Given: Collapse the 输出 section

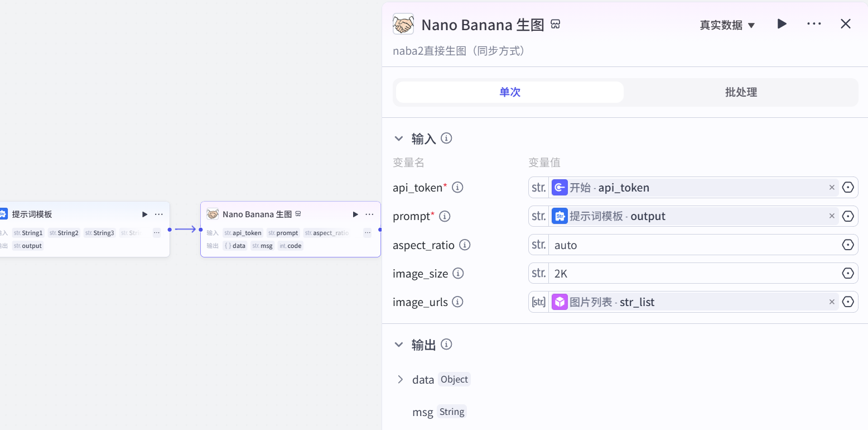Looking at the screenshot, I should tap(398, 345).
